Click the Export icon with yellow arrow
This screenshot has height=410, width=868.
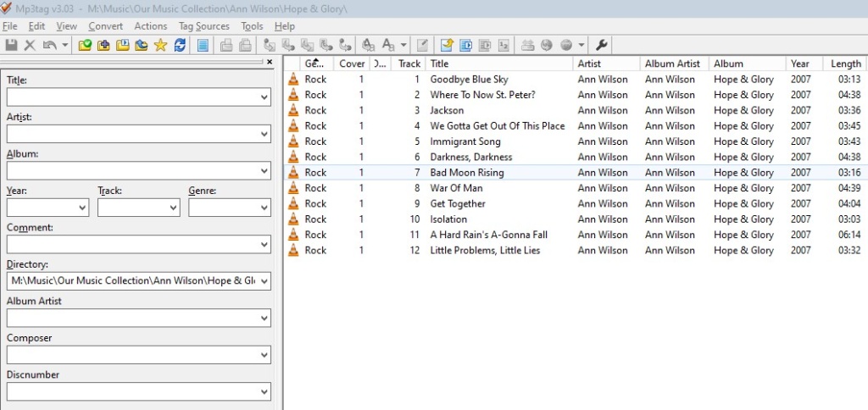tap(447, 46)
